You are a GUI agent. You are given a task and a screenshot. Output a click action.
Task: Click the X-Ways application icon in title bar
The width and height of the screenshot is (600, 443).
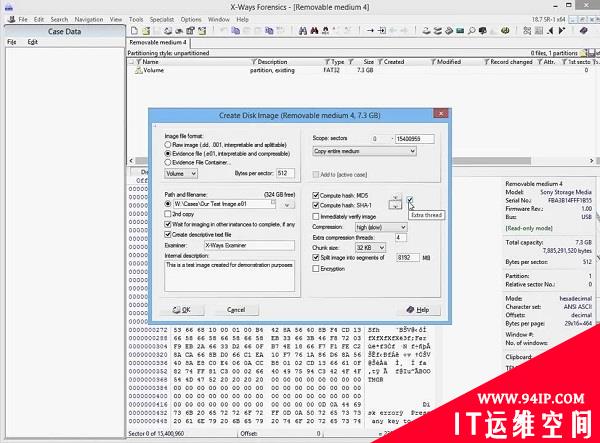(x=8, y=7)
